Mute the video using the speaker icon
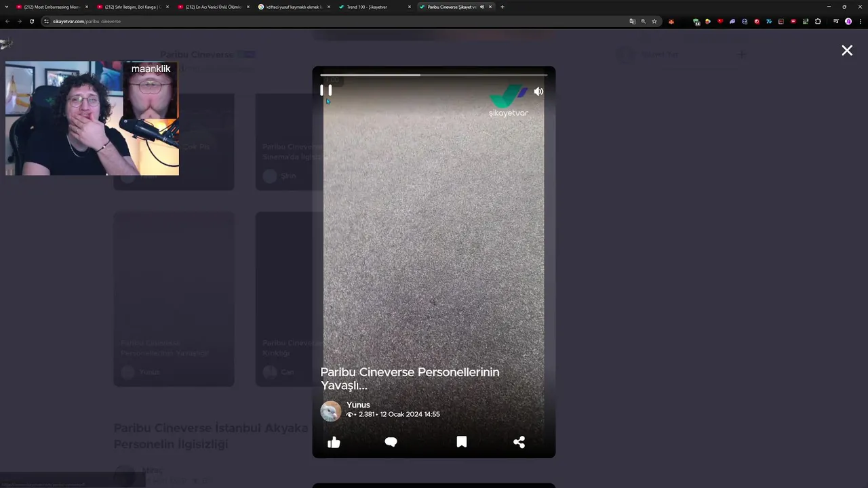 [538, 91]
